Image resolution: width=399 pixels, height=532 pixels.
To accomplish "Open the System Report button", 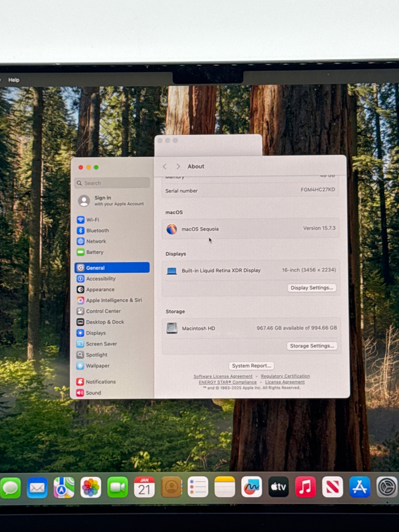I will click(251, 366).
